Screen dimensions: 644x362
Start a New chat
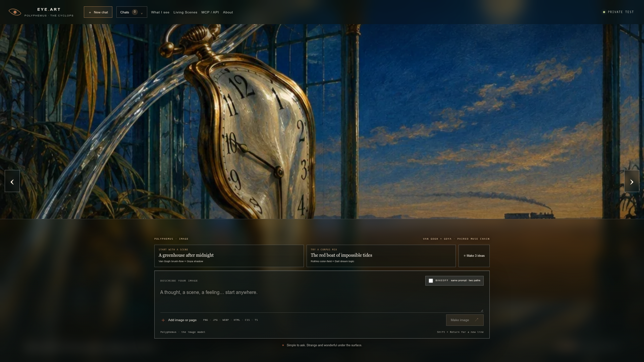pos(98,12)
